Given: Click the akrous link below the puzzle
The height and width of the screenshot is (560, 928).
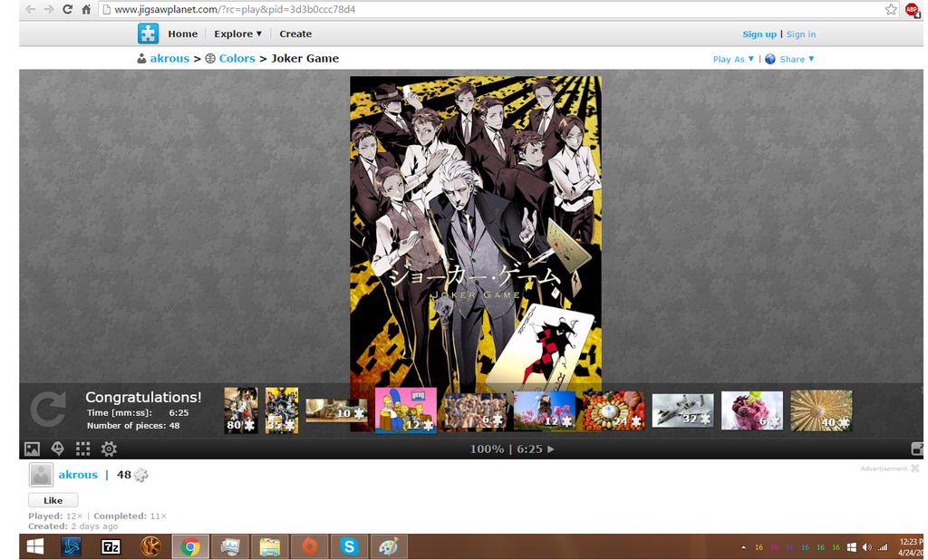Looking at the screenshot, I should click(78, 475).
